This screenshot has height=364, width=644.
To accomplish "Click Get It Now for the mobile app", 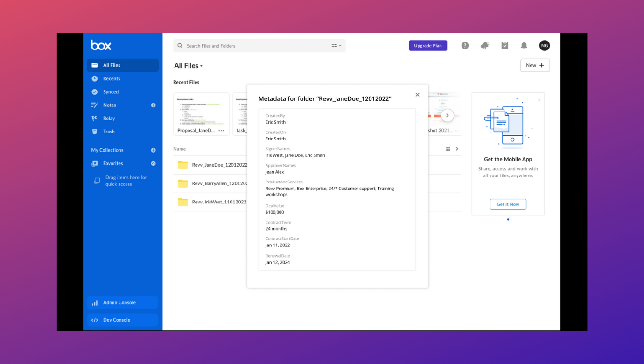I will click(508, 204).
